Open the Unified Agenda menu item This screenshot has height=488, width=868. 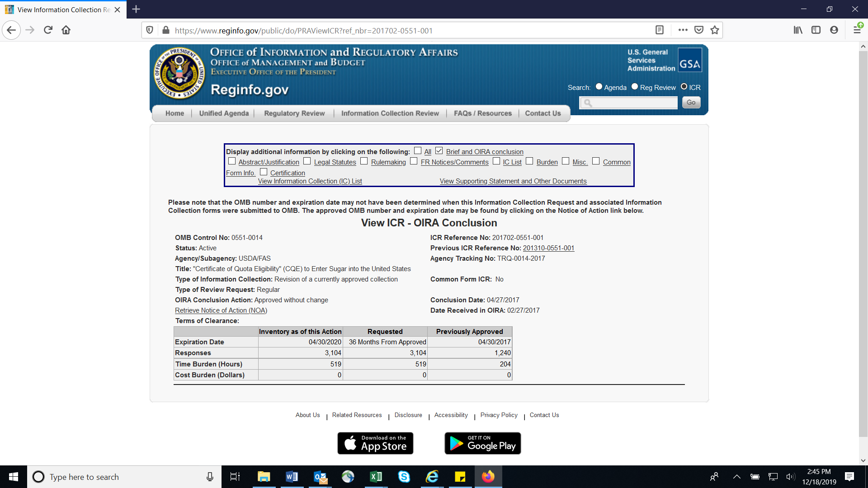224,113
